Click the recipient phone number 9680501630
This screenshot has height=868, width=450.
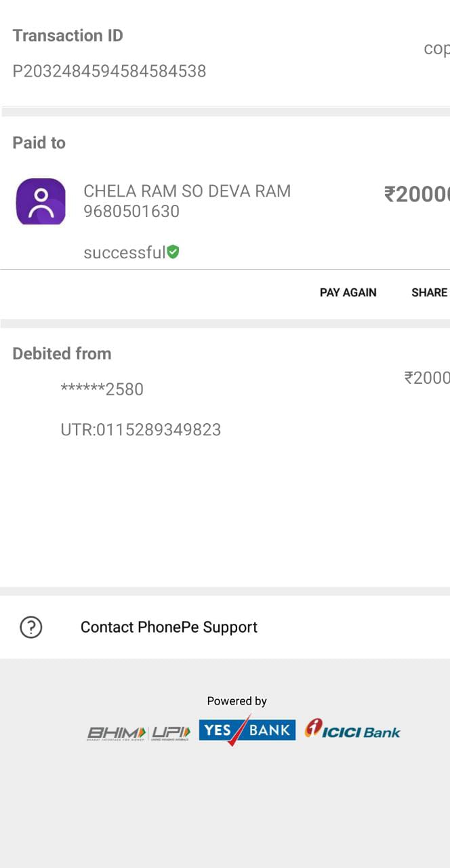pyautogui.click(x=131, y=212)
